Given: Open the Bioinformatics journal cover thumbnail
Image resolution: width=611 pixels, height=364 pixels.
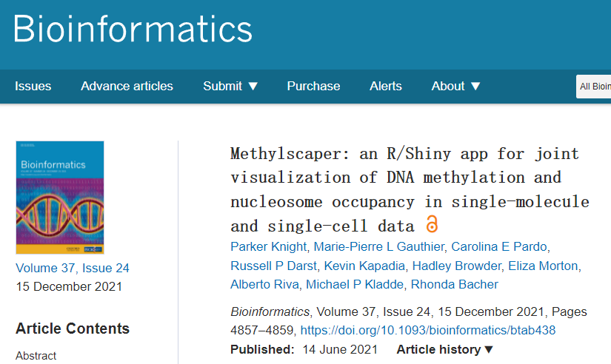Looking at the screenshot, I should coord(60,198).
